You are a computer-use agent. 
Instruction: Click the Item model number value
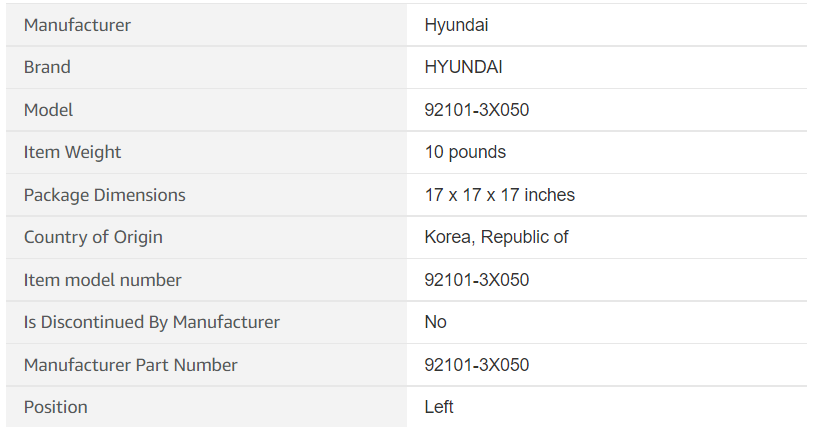click(x=476, y=280)
